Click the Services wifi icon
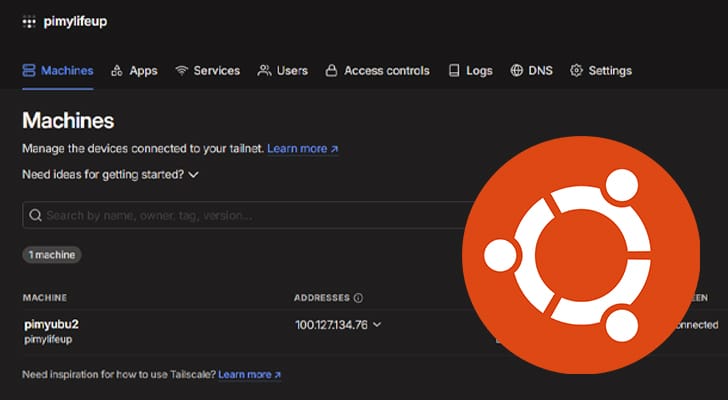The height and width of the screenshot is (400, 728). point(181,71)
